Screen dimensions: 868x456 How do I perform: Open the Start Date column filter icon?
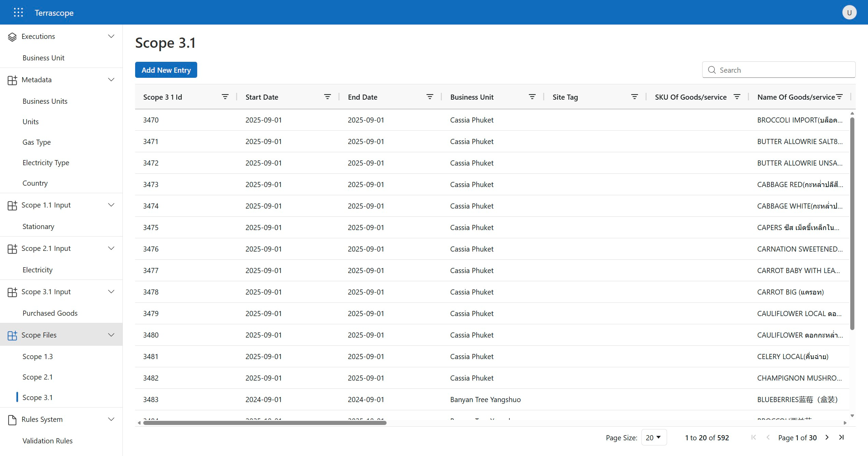327,97
